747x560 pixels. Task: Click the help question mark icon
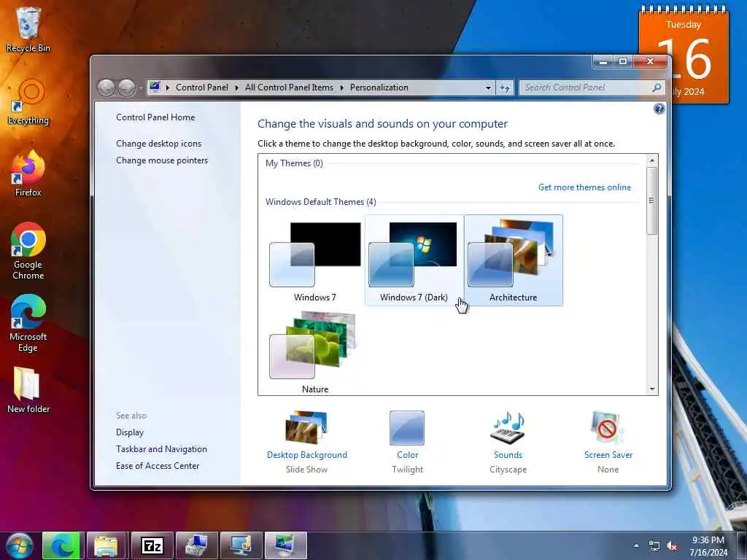[659, 109]
